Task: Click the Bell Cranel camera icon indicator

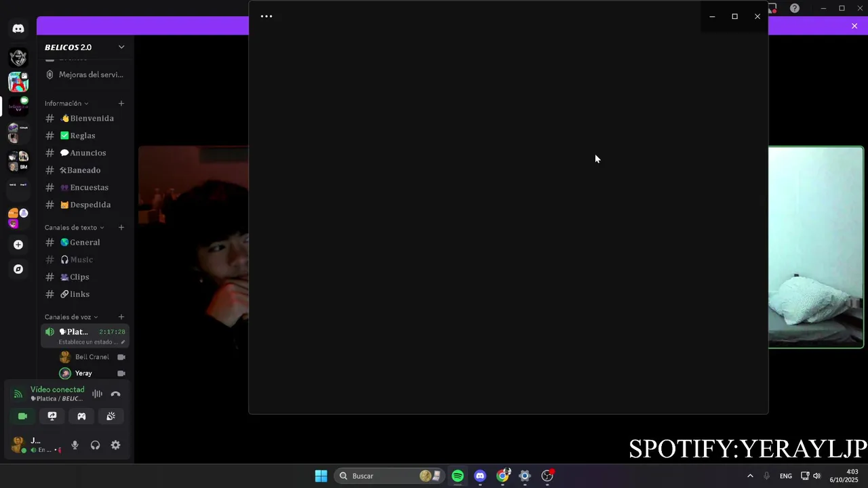Action: coord(121,357)
